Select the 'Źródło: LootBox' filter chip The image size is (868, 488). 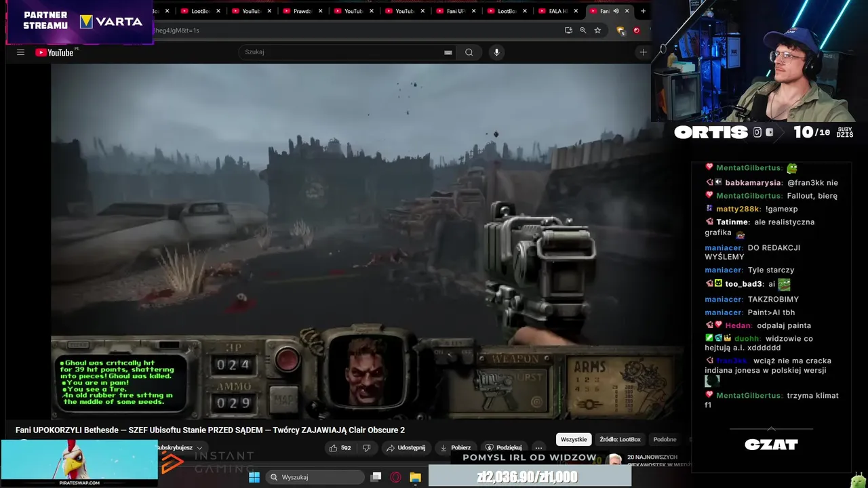pyautogui.click(x=620, y=439)
